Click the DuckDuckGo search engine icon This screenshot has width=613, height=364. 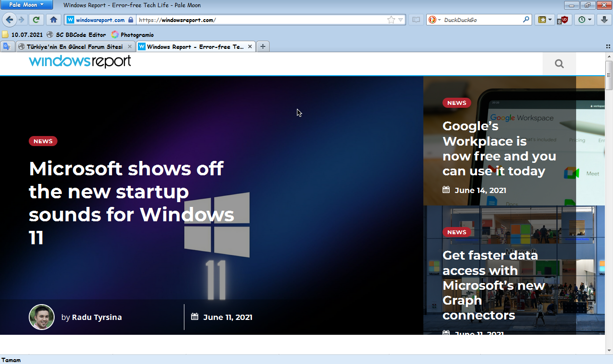[x=432, y=20]
